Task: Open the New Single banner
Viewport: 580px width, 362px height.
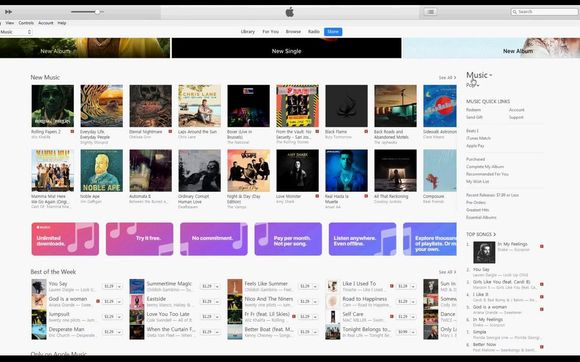Action: (x=286, y=48)
